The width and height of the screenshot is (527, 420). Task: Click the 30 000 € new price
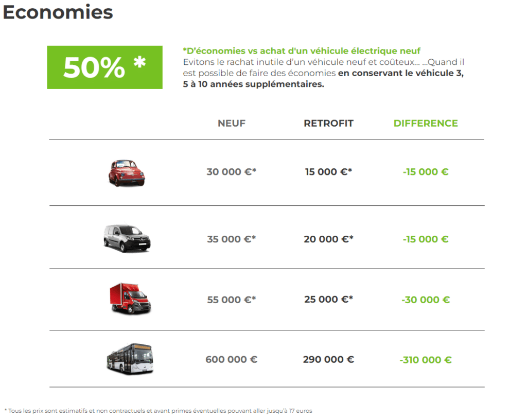231,172
